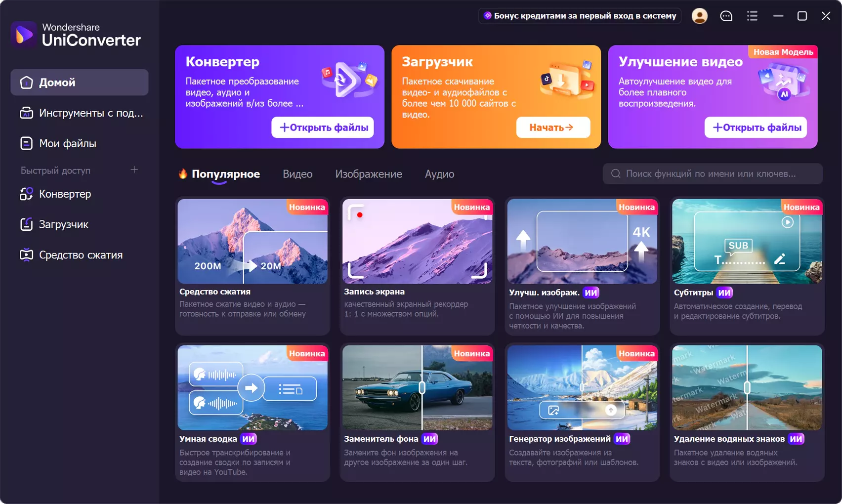Click the Начать button in Загрузчик banner
This screenshot has width=842, height=504.
point(553,127)
